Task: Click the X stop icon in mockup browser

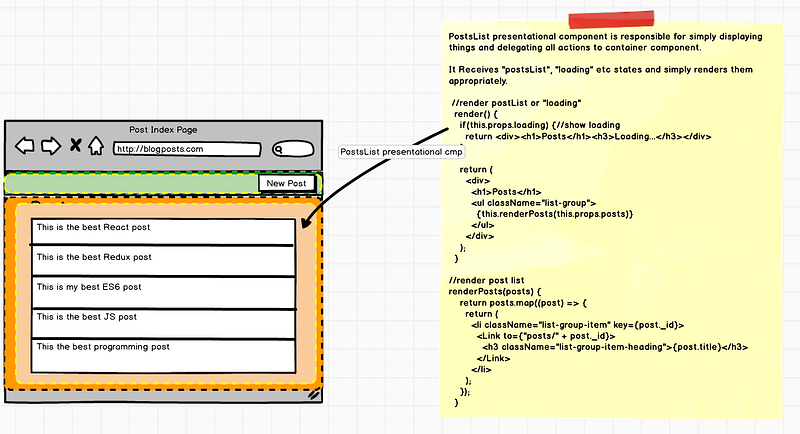Action: coord(76,145)
